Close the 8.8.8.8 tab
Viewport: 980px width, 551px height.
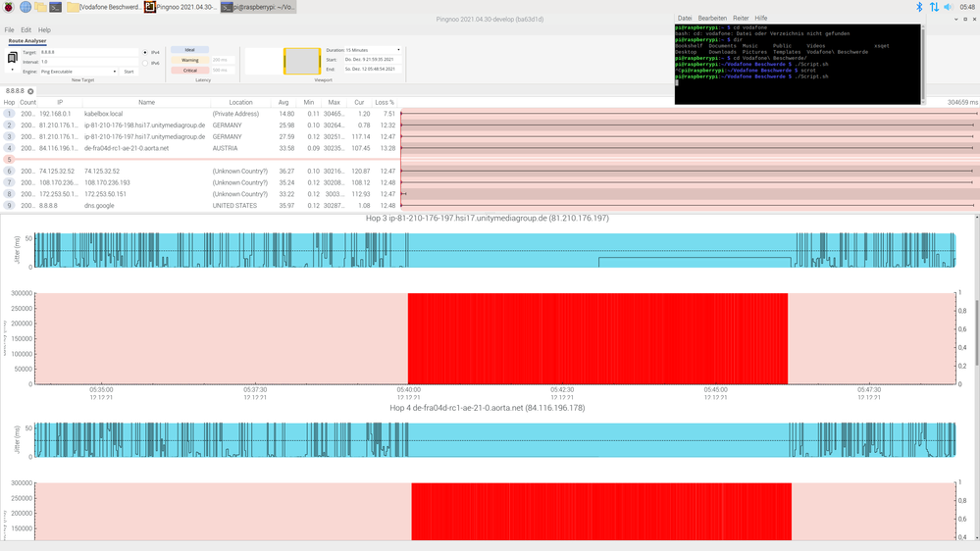coord(30,92)
